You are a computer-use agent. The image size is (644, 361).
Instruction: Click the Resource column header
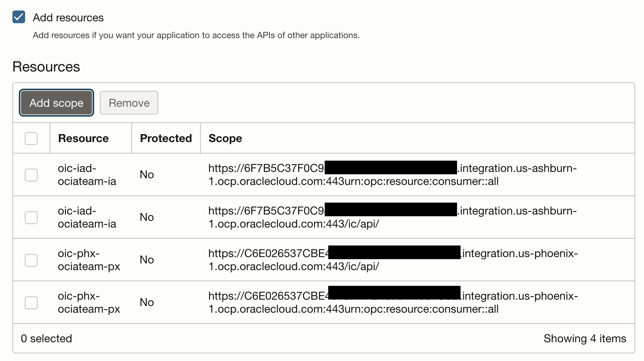coord(83,139)
